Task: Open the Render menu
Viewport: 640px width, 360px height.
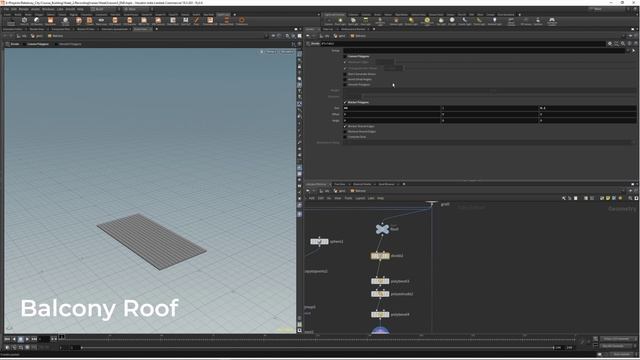Action: pos(24,9)
